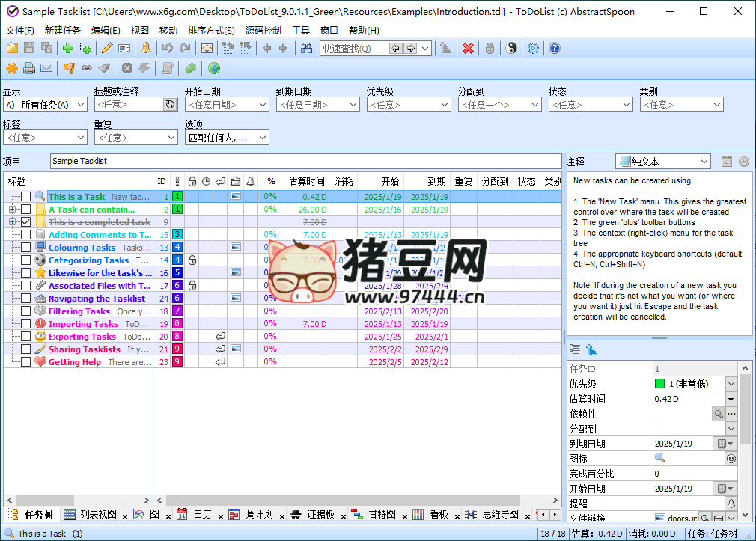Toggle the checkbox for 'Filtering Tasks'
This screenshot has width=756, height=541.
[25, 311]
